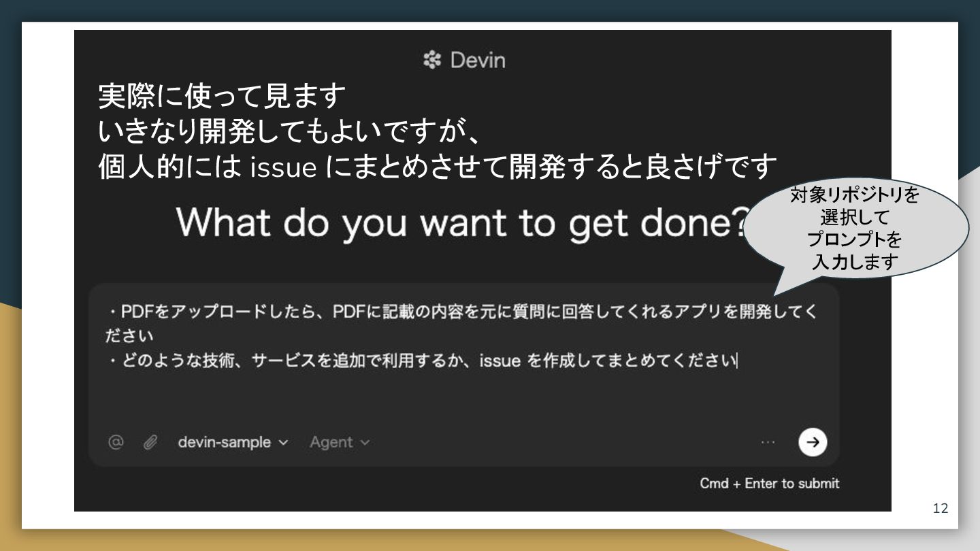Screen dimensions: 980x551
Task: Click the @ mention icon
Action: [x=116, y=442]
